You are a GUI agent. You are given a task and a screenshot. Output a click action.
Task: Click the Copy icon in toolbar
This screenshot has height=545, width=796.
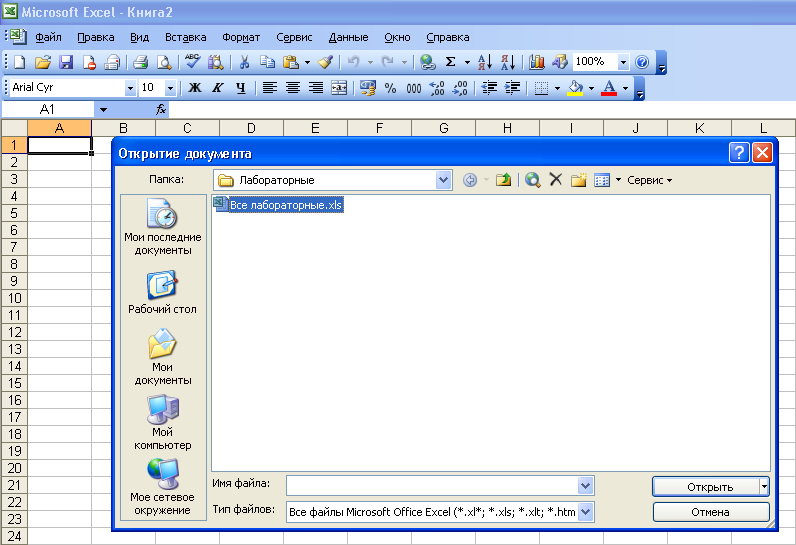[267, 62]
